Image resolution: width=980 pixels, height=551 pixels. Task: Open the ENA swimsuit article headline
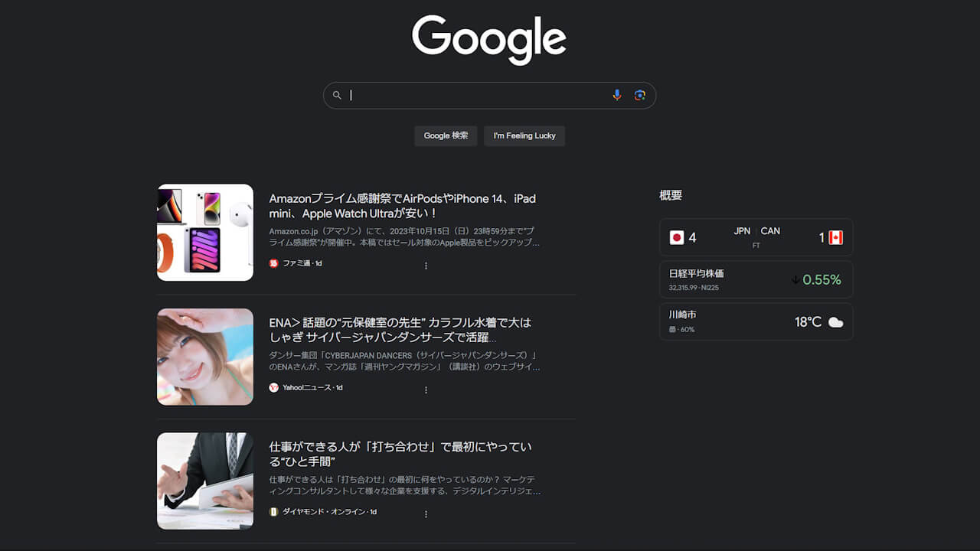(x=402, y=331)
